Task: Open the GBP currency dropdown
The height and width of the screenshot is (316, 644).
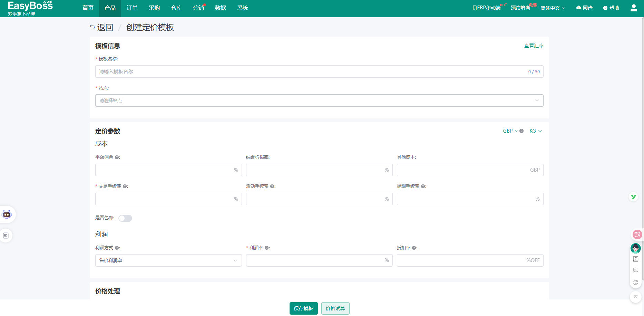Action: click(510, 131)
